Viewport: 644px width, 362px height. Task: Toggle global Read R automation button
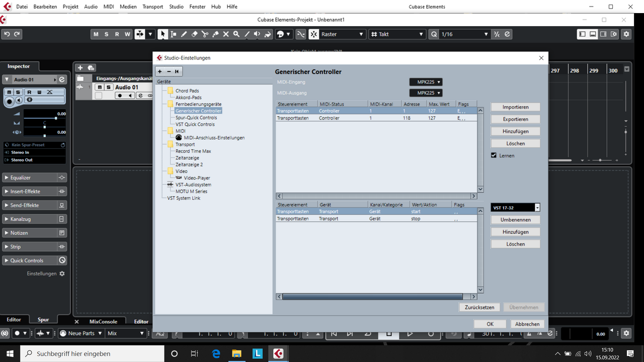pyautogui.click(x=117, y=34)
